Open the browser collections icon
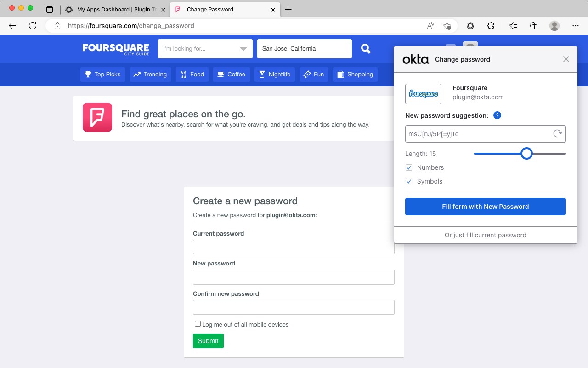This screenshot has height=368, width=588. [x=533, y=26]
